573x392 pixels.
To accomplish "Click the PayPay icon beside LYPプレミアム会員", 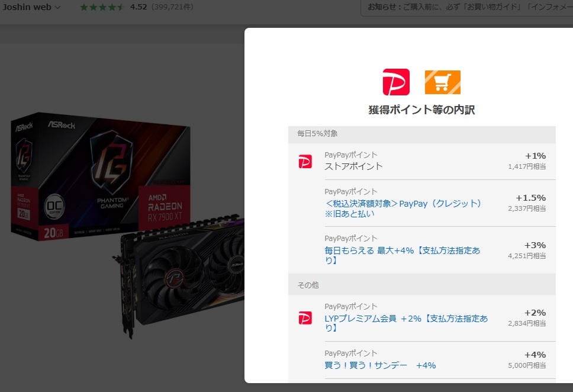I will [305, 318].
